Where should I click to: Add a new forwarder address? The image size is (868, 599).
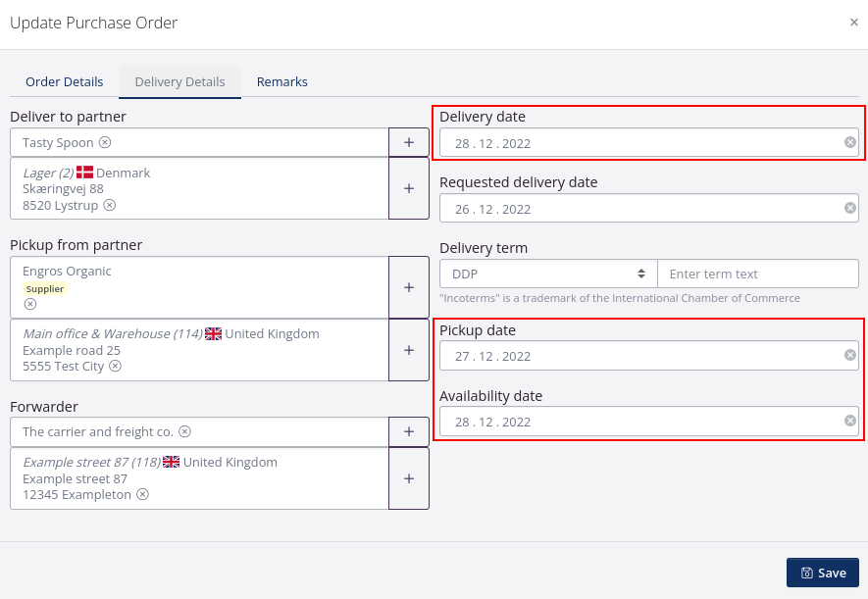[409, 478]
